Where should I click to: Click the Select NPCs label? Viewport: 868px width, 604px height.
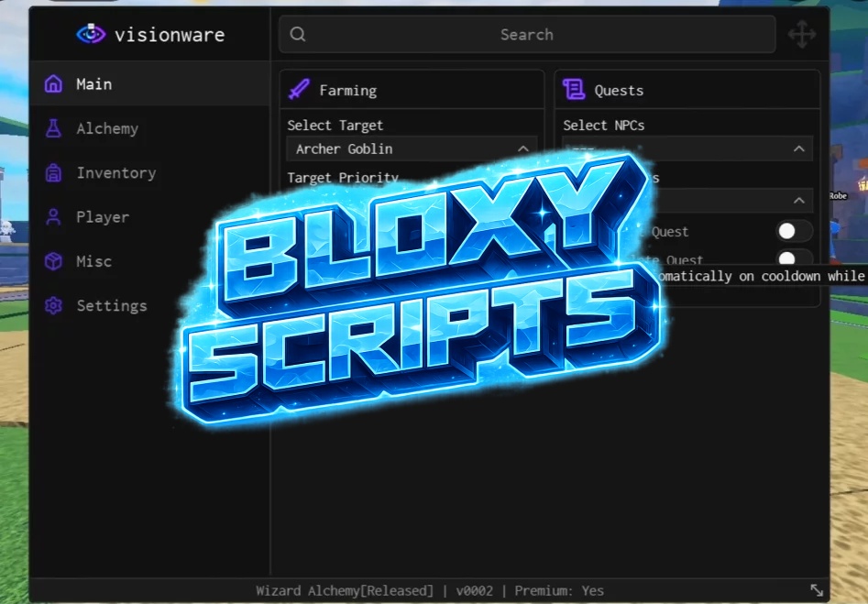click(604, 126)
